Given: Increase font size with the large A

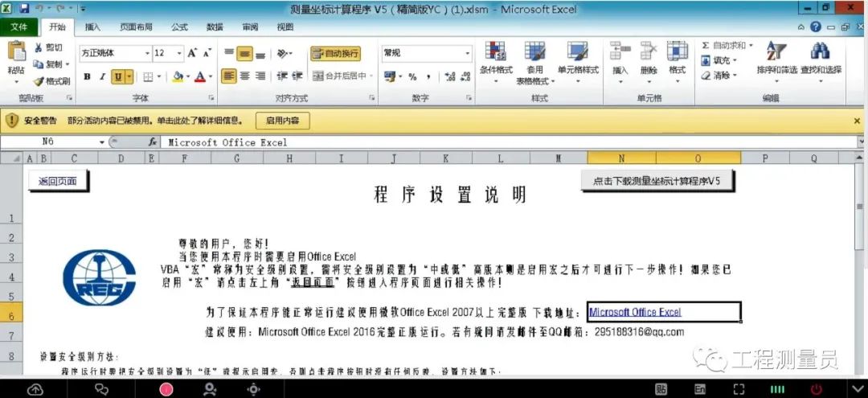Looking at the screenshot, I should tap(191, 53).
